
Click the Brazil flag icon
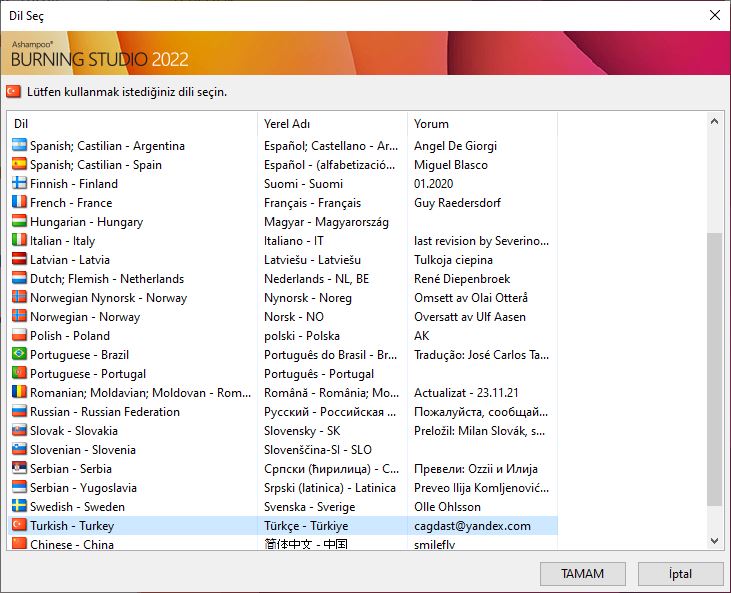pyautogui.click(x=19, y=354)
